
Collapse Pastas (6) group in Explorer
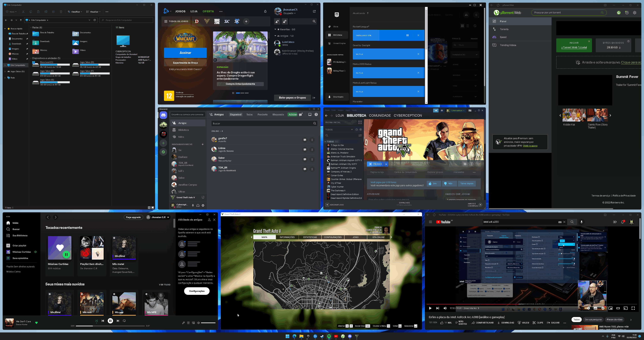[31, 28]
